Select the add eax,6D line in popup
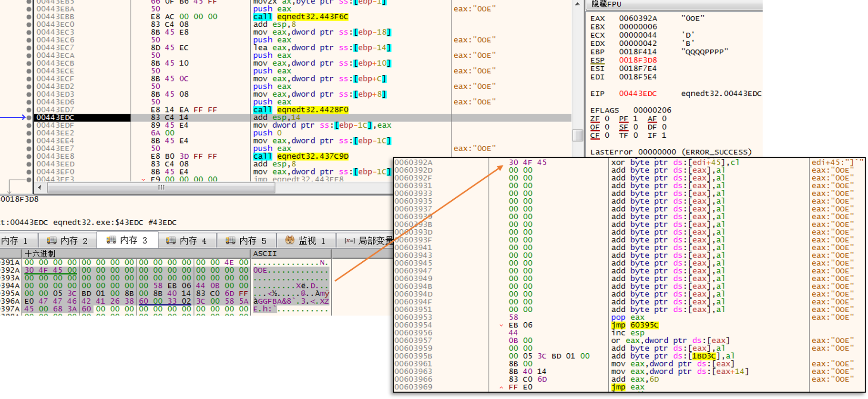This screenshot has height=399, width=868. [x=635, y=379]
